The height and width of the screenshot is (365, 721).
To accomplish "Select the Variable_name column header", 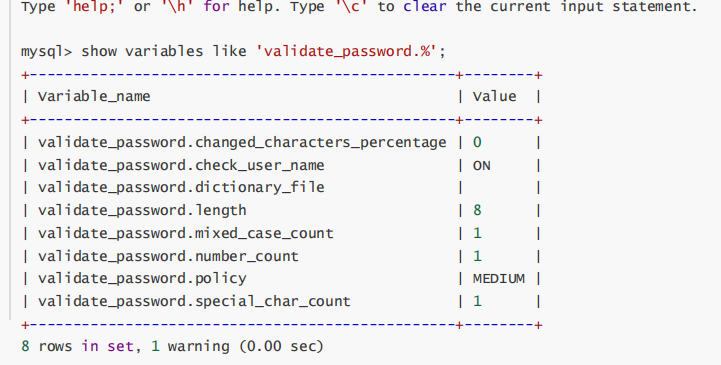I will pos(94,97).
